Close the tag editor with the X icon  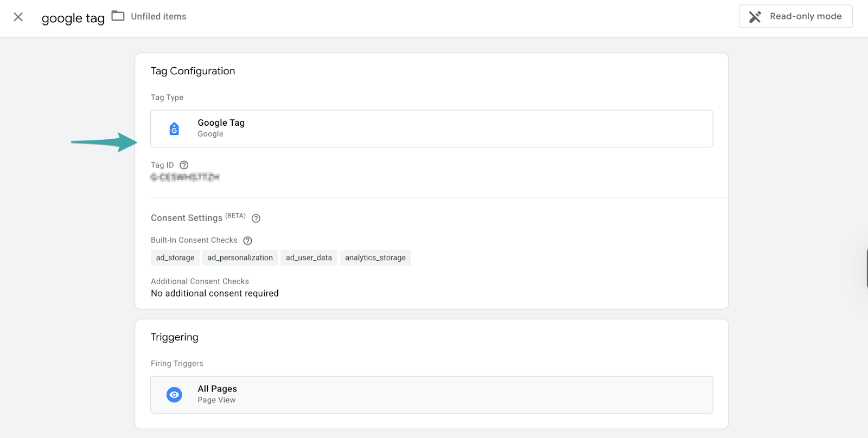click(18, 17)
